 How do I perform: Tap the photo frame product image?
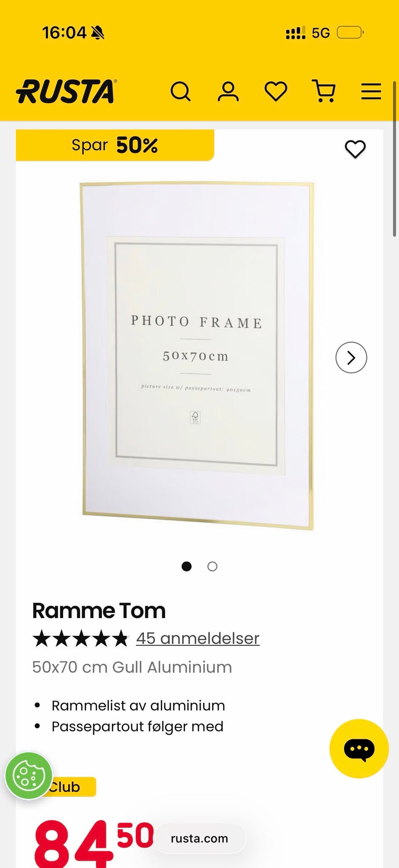(x=197, y=356)
